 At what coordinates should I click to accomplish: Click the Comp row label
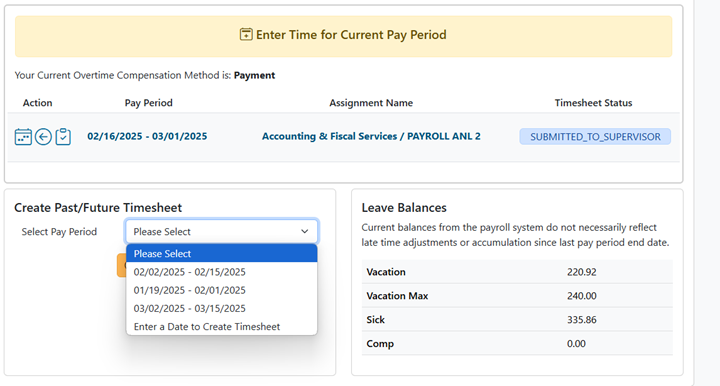pyautogui.click(x=380, y=343)
